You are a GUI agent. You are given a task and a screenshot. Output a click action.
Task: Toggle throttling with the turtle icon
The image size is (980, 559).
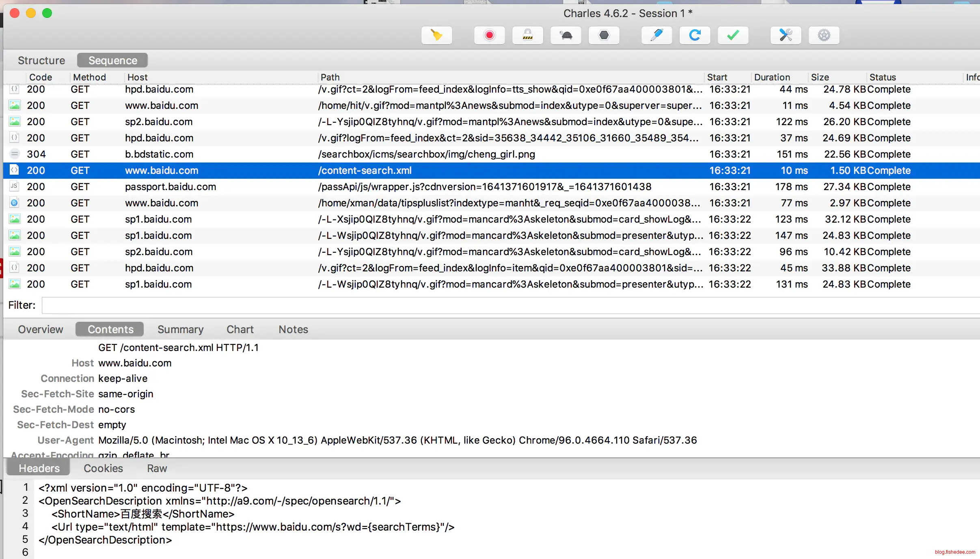click(x=566, y=35)
